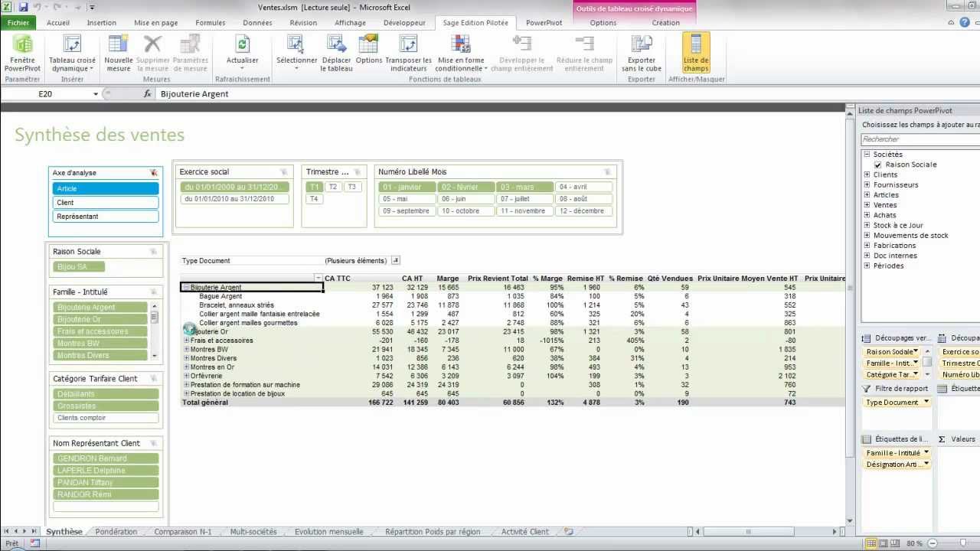Open the Sélectionner tool
This screenshot has width=980, height=551.
coord(296,54)
